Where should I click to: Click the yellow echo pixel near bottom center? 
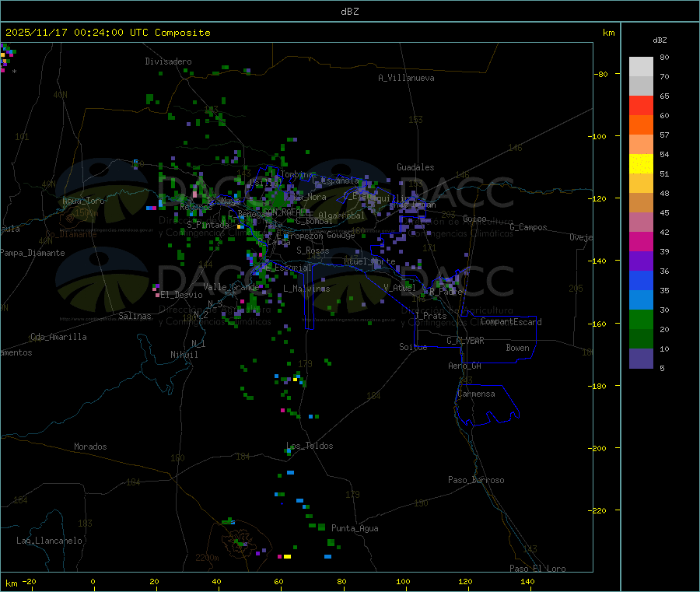(x=287, y=557)
